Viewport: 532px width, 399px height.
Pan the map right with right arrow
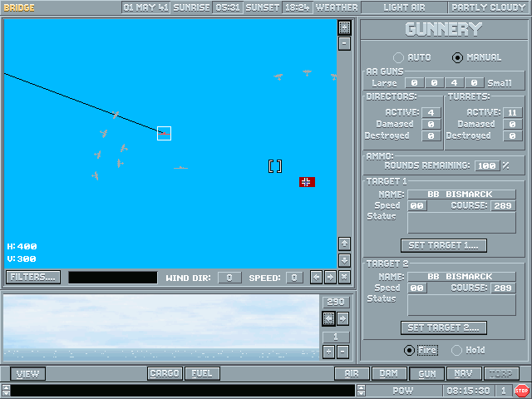click(x=330, y=277)
